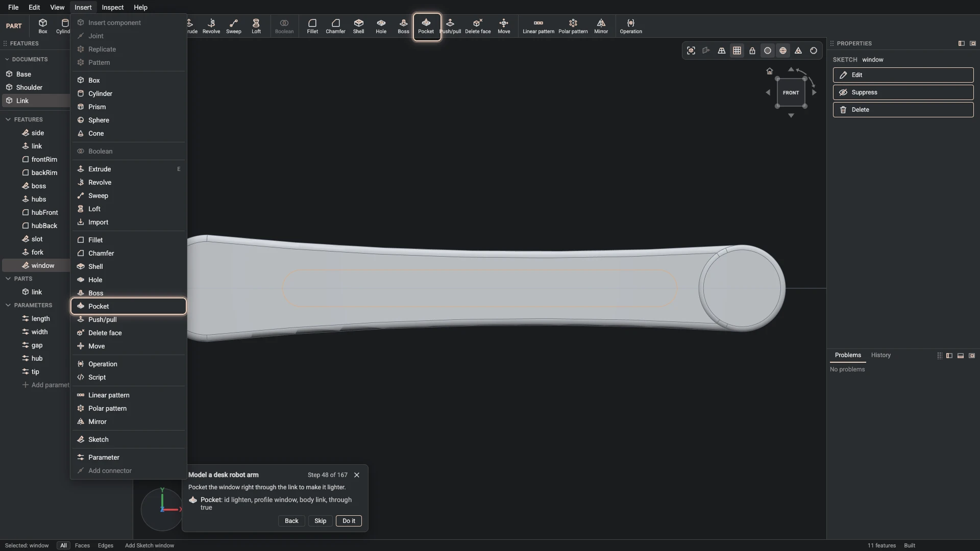
Task: Select the Mirror tool in the toolbar
Action: point(601,27)
